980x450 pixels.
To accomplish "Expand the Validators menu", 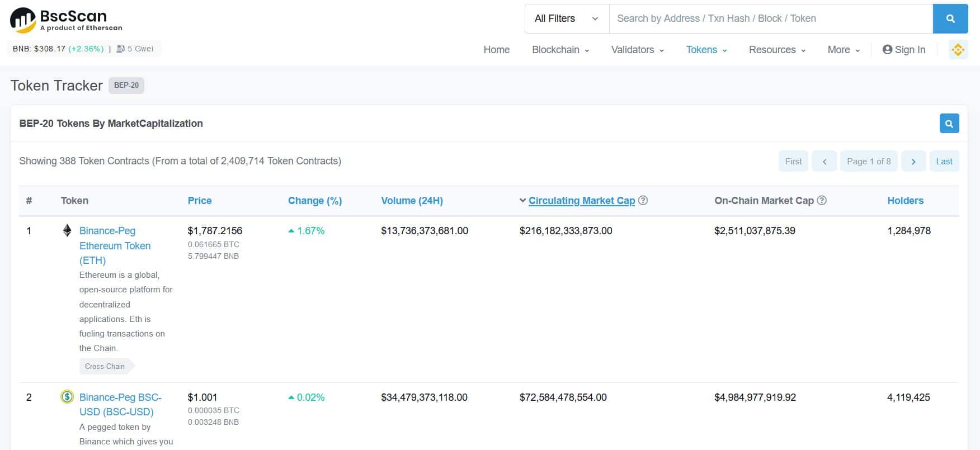I will [x=638, y=50].
